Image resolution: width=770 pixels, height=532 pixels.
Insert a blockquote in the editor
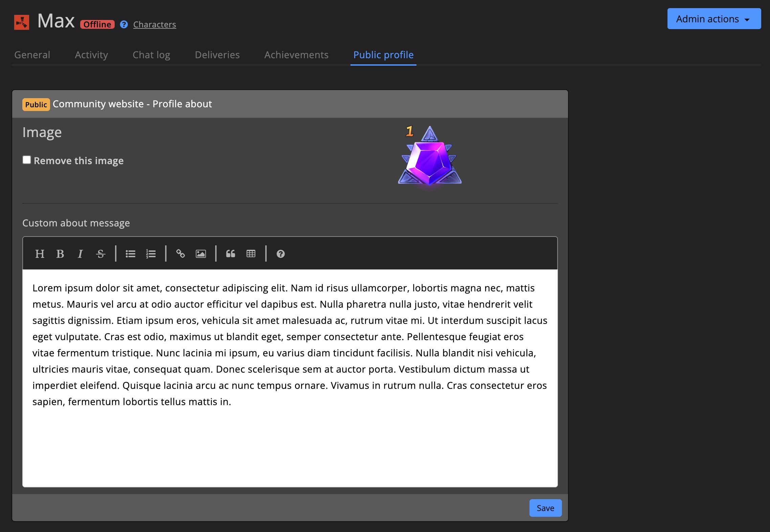pyautogui.click(x=231, y=254)
